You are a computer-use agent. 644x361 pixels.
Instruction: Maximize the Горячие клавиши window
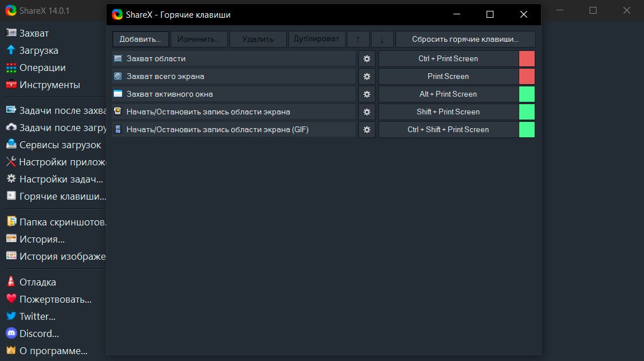point(490,14)
